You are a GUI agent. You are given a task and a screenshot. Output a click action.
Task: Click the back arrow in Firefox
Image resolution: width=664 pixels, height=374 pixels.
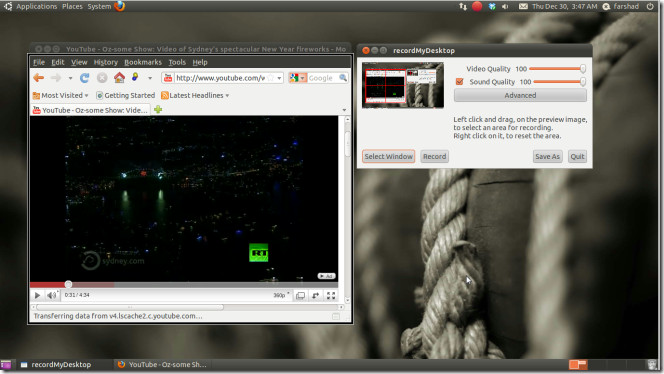click(x=39, y=78)
